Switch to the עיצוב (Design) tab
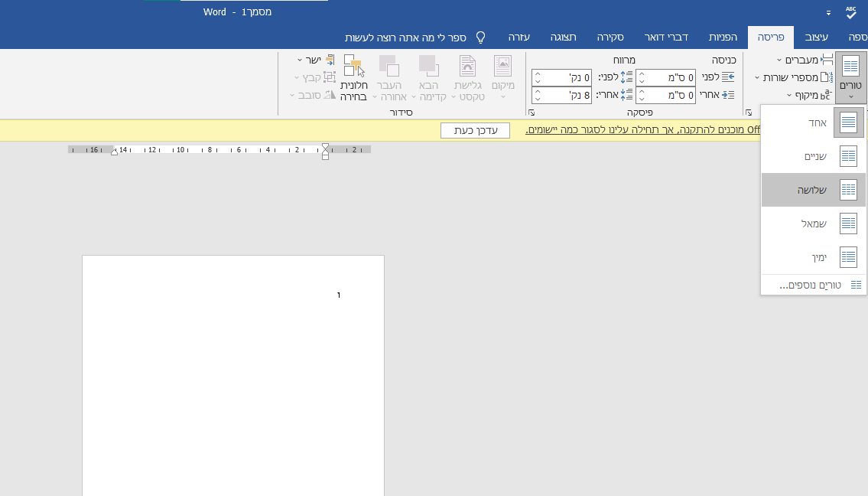The width and height of the screenshot is (868, 496). point(817,38)
